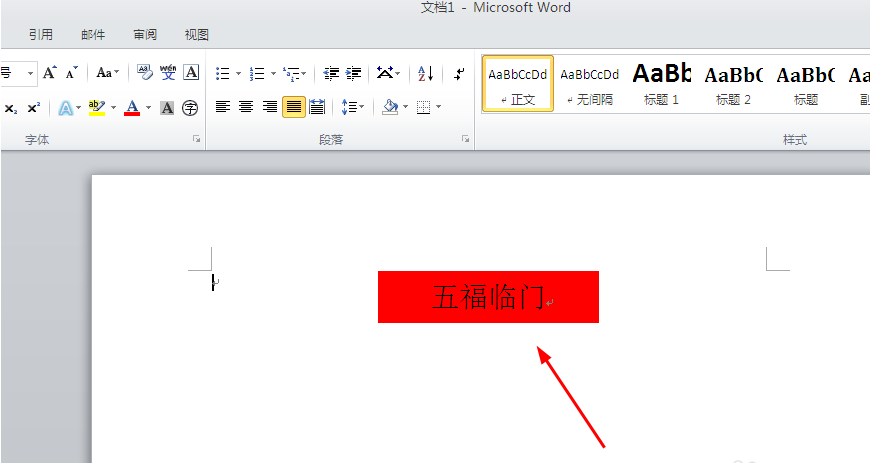870x463 pixels.
Task: Select the 正文 (Normal) style
Action: coord(518,84)
